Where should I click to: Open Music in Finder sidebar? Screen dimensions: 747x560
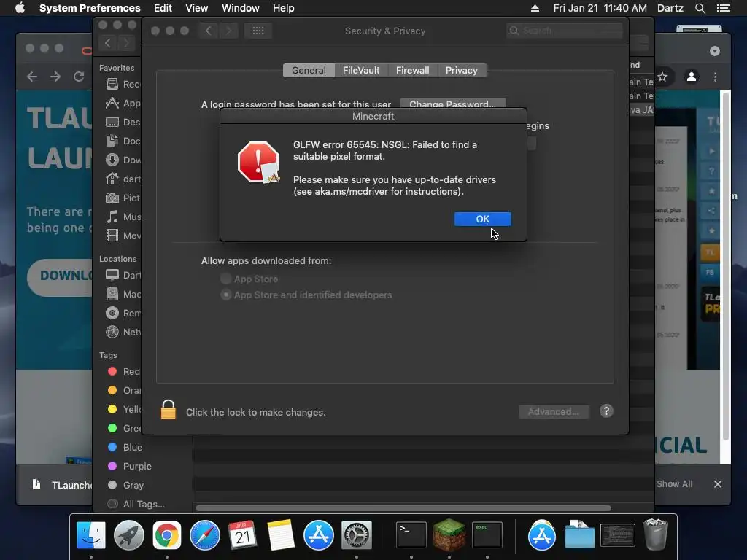124,217
